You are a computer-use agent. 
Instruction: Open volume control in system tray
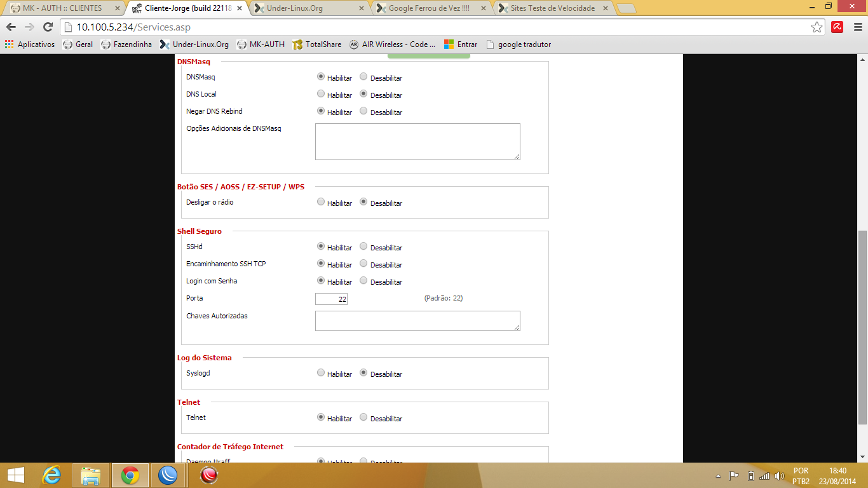[780, 476]
